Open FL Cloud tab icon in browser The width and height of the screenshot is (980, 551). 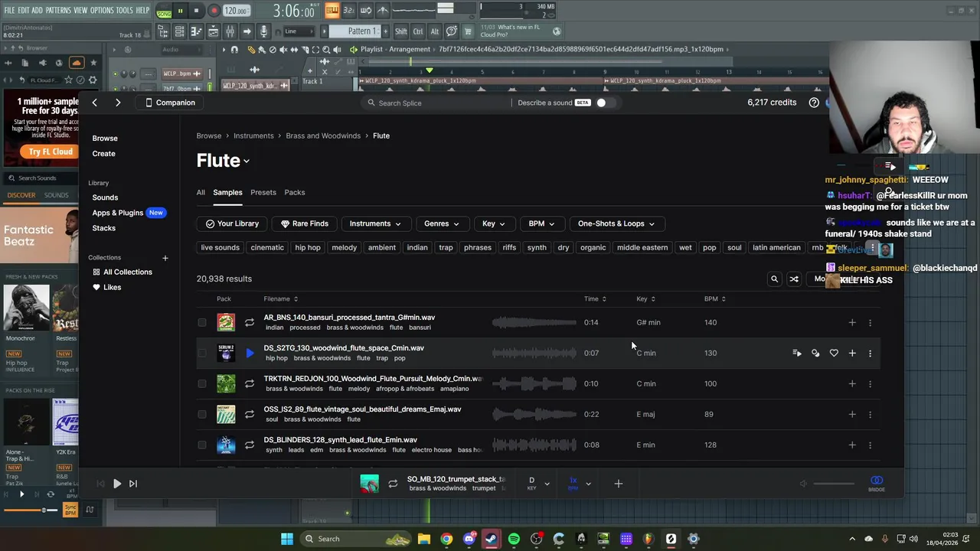(76, 63)
